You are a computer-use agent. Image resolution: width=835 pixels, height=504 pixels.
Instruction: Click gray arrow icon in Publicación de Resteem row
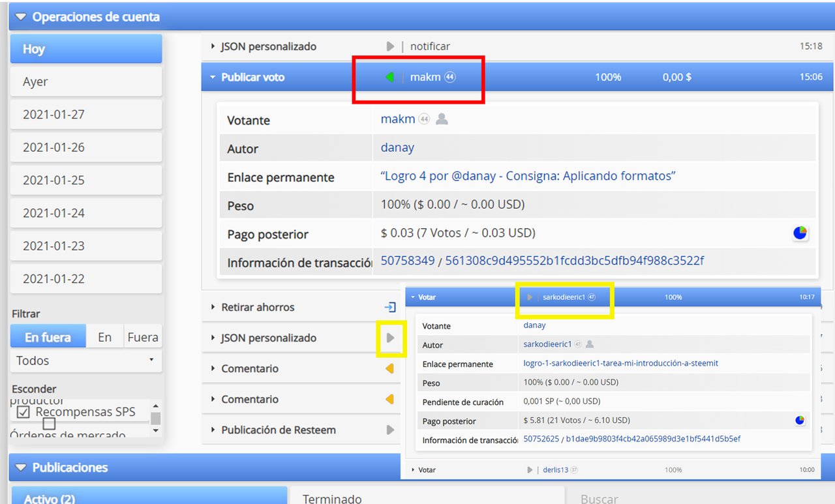pos(390,430)
